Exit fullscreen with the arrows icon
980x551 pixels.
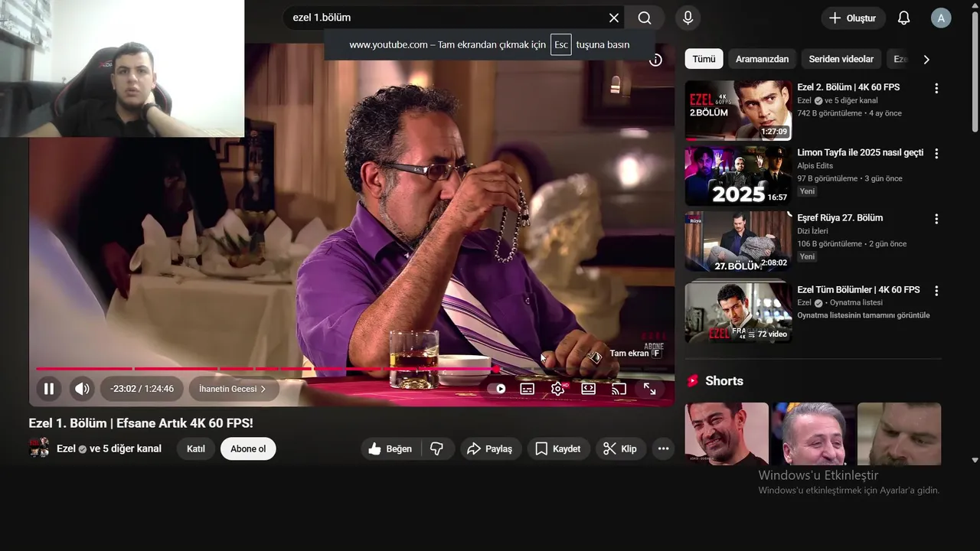coord(649,389)
